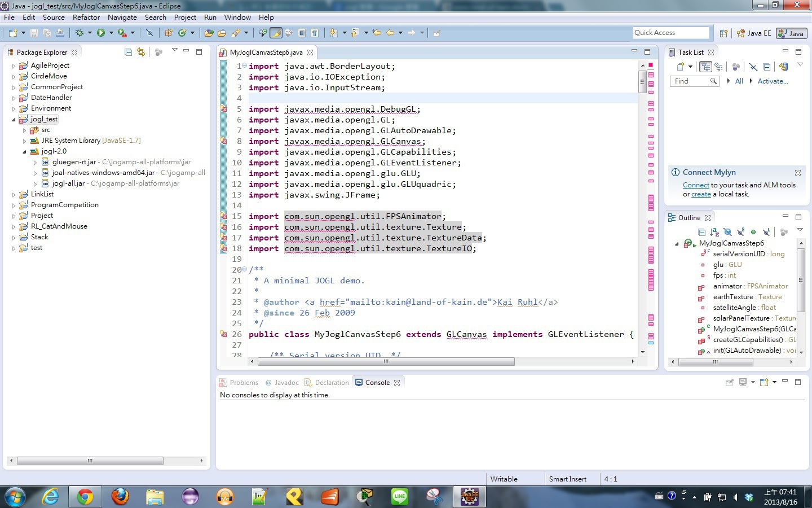Click the Quick Access search field
This screenshot has width=812, height=508.
(670, 33)
